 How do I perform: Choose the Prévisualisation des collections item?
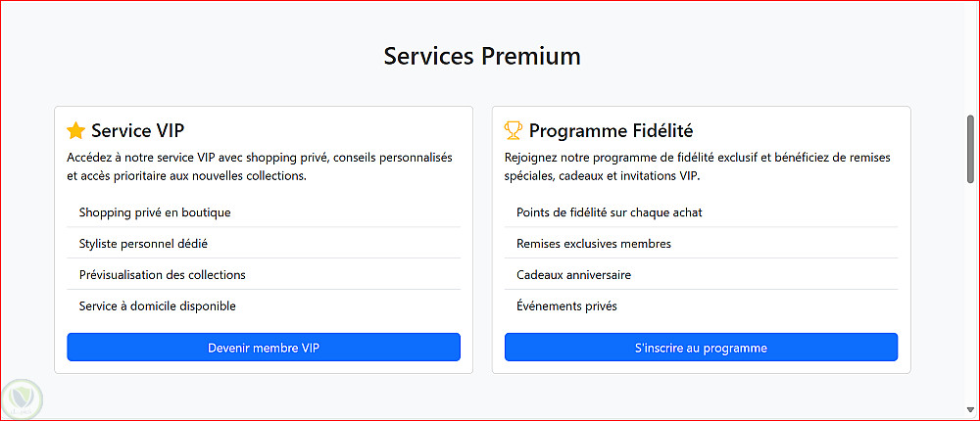point(163,275)
